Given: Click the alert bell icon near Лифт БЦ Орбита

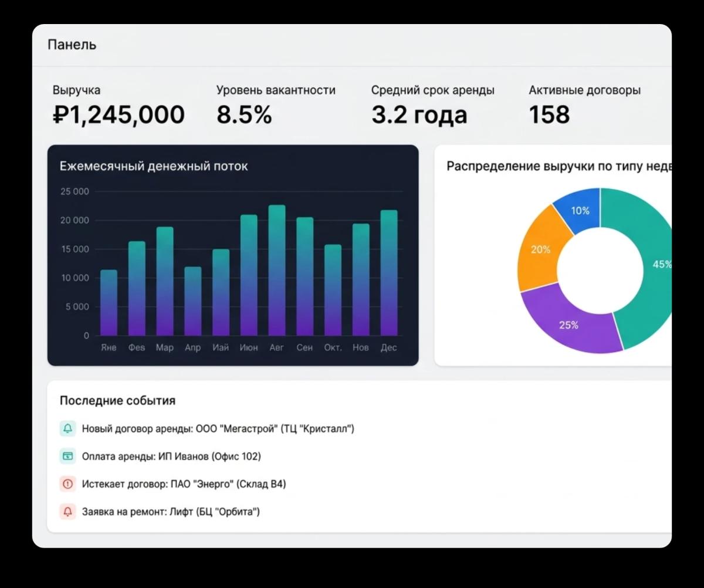Looking at the screenshot, I should point(67,512).
